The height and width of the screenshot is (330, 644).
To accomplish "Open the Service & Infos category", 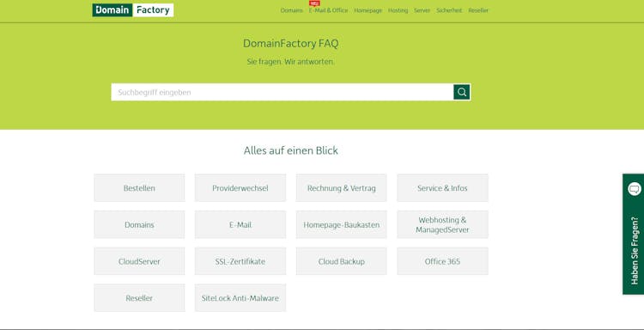I will point(442,188).
